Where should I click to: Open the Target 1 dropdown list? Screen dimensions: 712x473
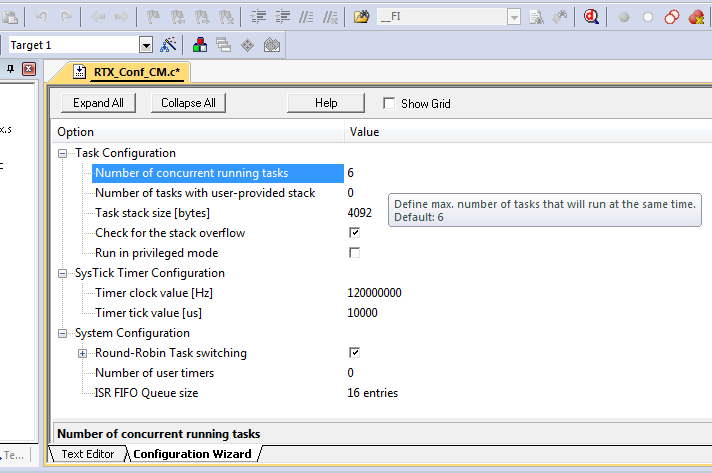point(146,45)
